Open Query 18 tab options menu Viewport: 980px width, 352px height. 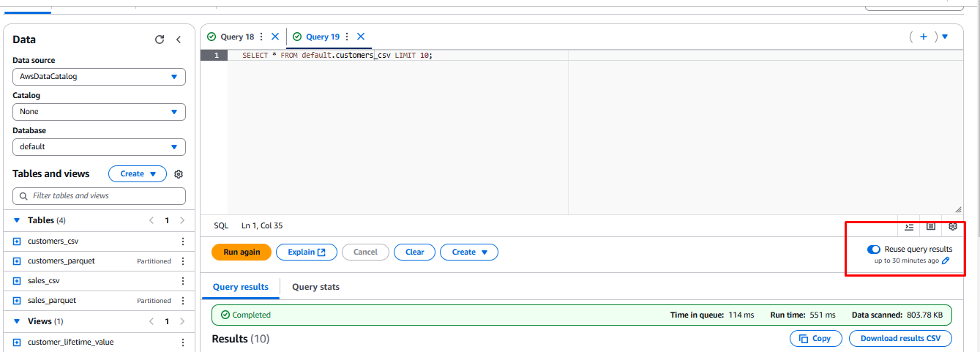click(261, 37)
